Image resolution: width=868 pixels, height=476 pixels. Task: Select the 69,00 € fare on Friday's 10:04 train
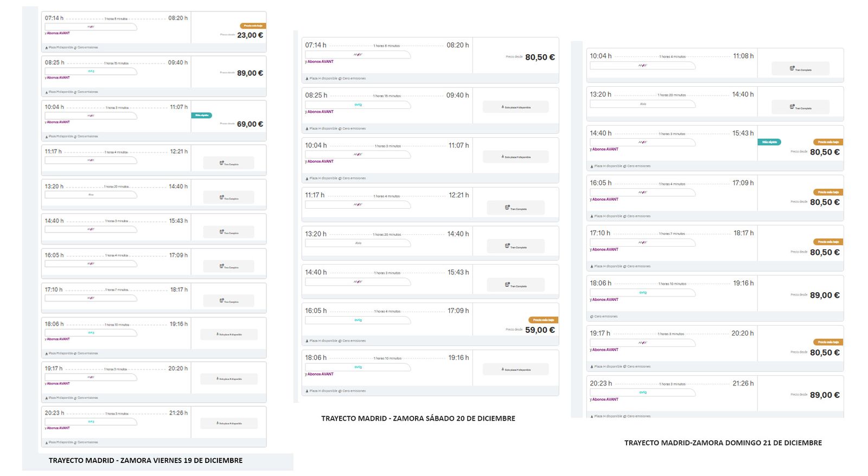[250, 124]
